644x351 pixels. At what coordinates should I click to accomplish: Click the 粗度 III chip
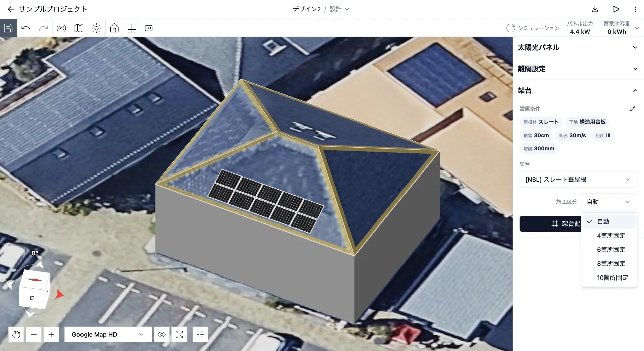point(603,135)
